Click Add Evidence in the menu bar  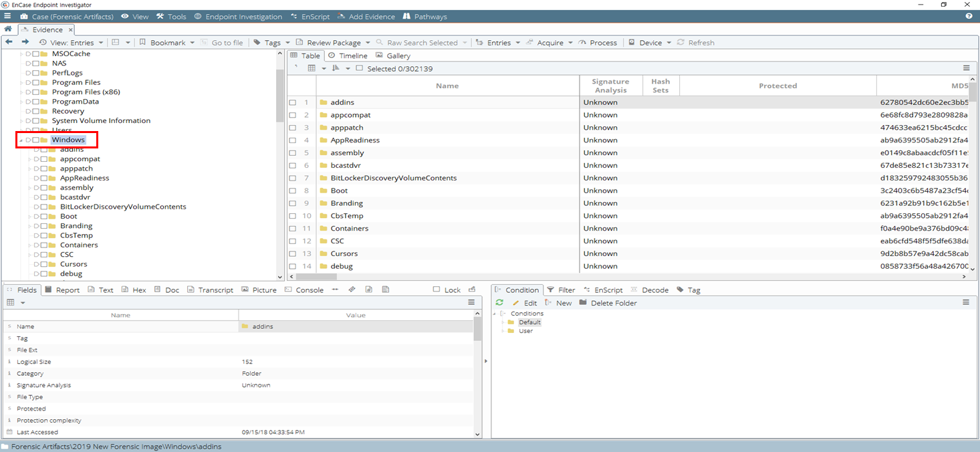pos(366,16)
